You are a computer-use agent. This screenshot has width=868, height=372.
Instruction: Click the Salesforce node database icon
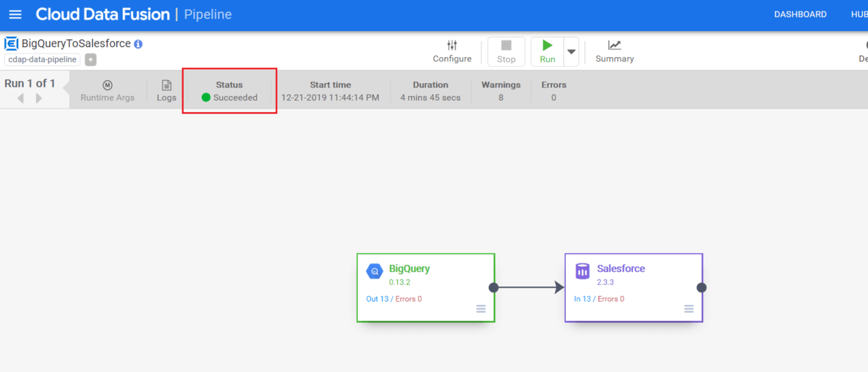pyautogui.click(x=582, y=271)
